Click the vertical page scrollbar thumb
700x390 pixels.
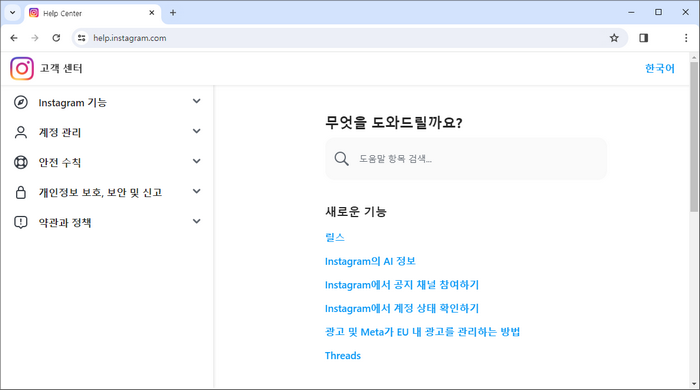[694, 136]
